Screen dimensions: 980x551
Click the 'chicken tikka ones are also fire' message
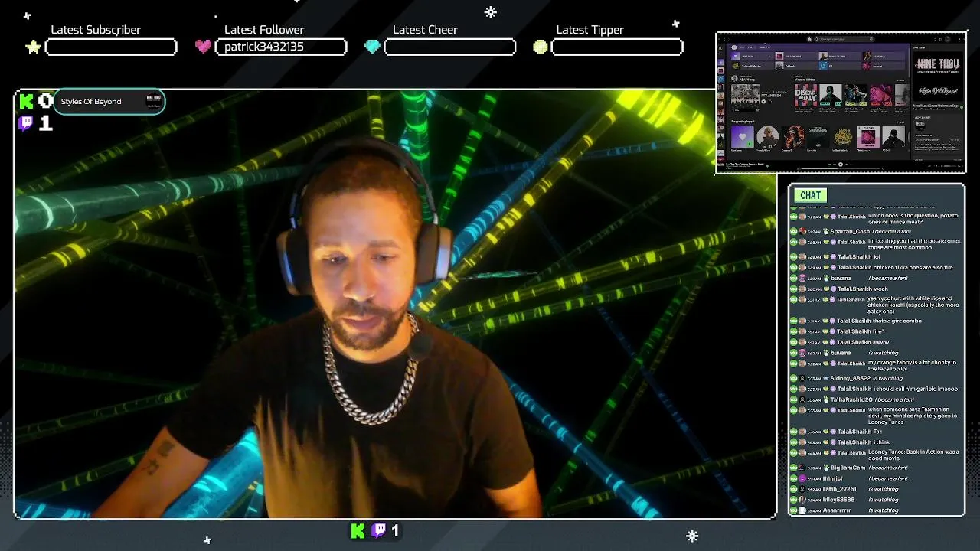pos(875,267)
